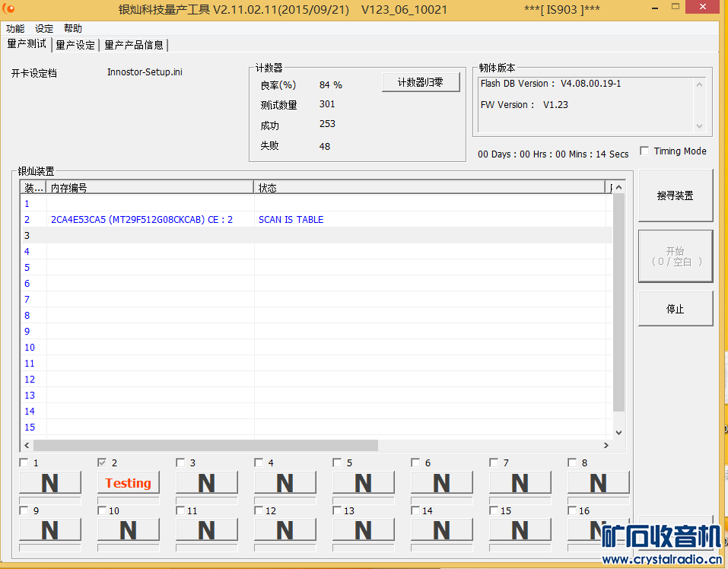Tick the checkbox for port 3
Viewport: 728px width, 569px height.
coord(180,463)
